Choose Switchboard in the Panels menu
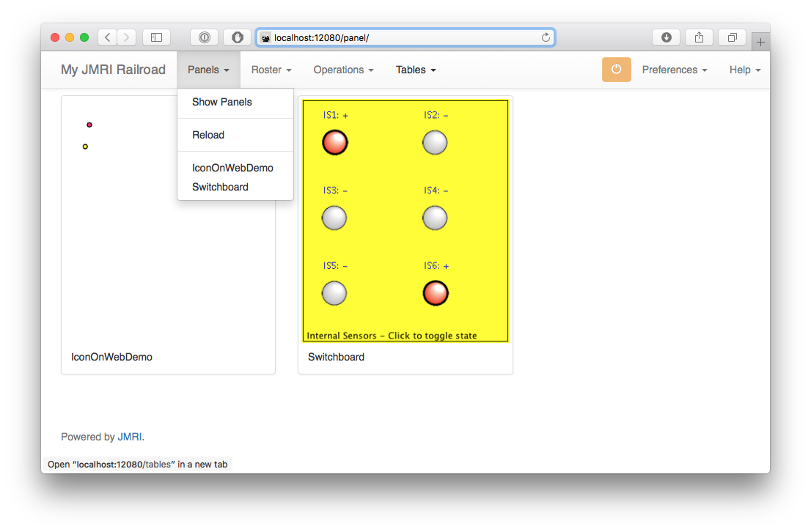Screen dimensions: 811x532 pyautogui.click(x=220, y=187)
